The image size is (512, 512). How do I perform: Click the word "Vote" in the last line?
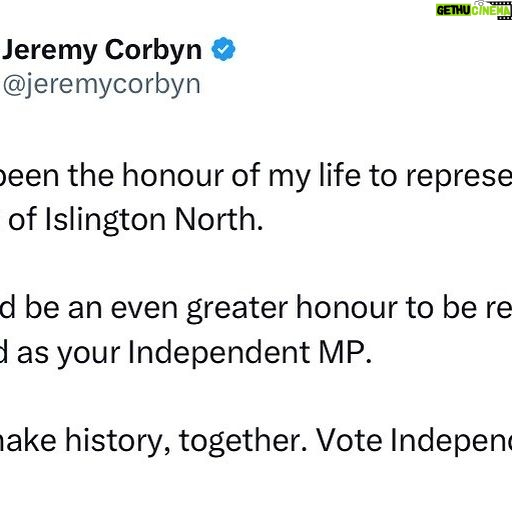349,440
